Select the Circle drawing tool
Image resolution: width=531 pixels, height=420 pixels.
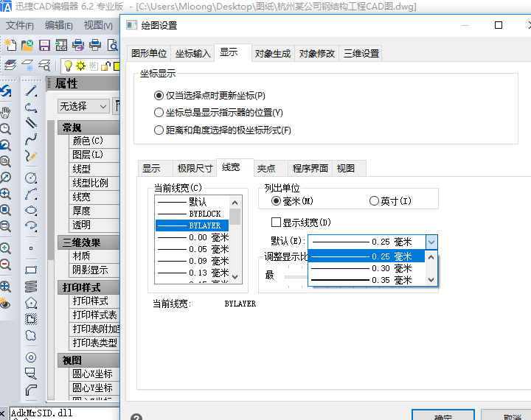click(31, 178)
